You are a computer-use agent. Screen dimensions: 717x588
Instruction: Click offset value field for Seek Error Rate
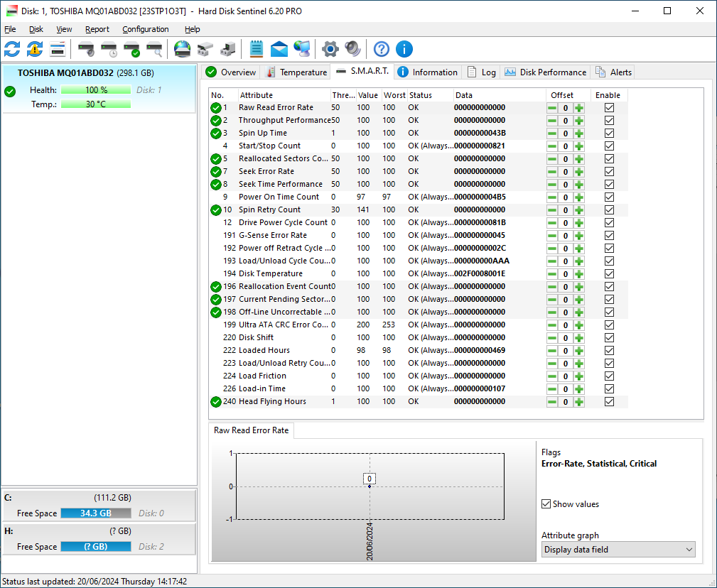[566, 172]
